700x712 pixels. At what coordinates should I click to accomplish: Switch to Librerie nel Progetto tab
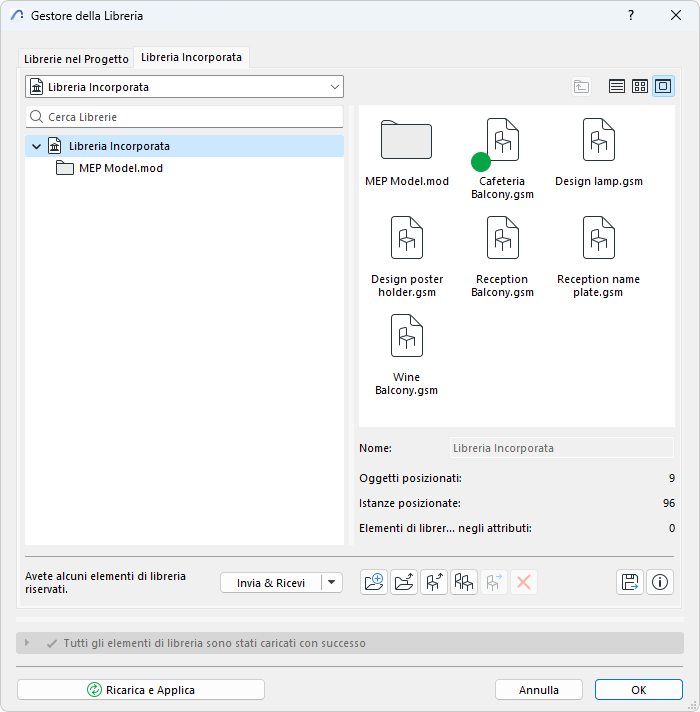(76, 59)
